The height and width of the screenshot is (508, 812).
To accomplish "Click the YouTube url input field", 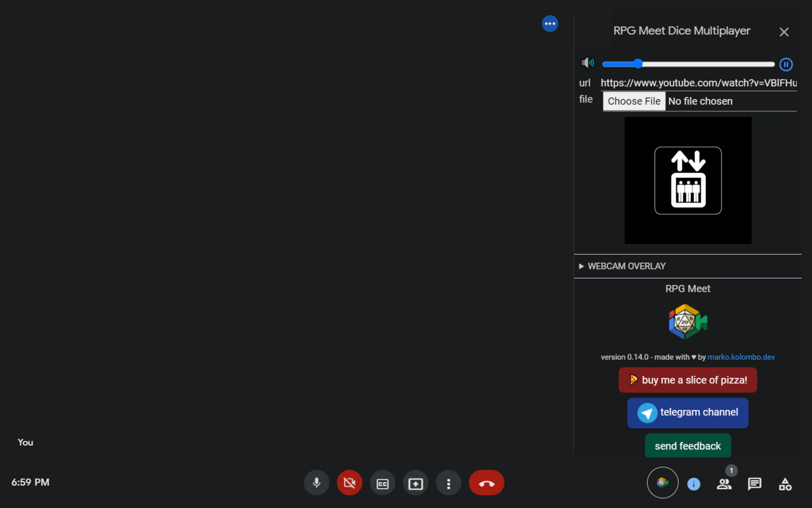I will pos(698,83).
